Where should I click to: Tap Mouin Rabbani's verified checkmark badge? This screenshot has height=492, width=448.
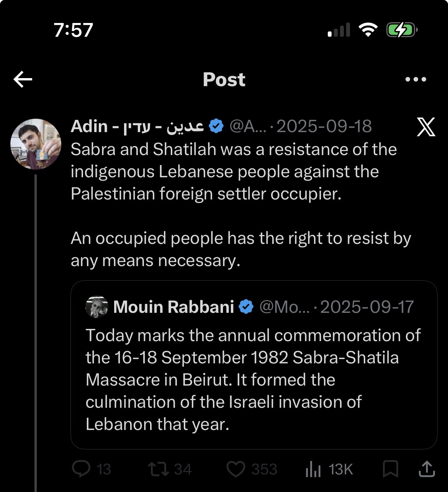pyautogui.click(x=246, y=307)
